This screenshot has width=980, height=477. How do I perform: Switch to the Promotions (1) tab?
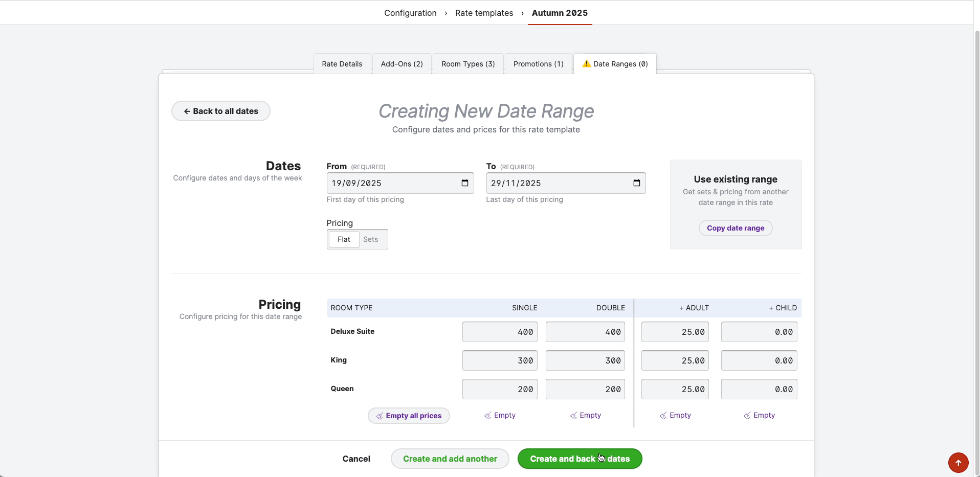[538, 64]
